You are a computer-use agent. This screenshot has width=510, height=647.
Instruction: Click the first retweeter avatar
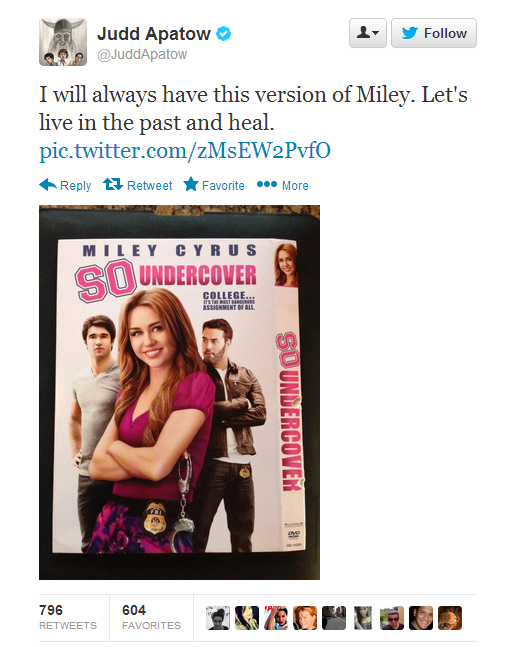[x=217, y=618]
